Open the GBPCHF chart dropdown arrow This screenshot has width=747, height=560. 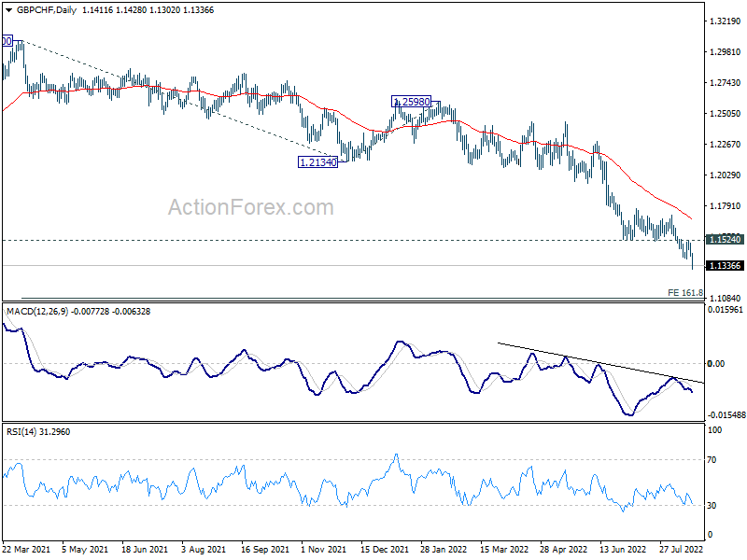coord(9,10)
